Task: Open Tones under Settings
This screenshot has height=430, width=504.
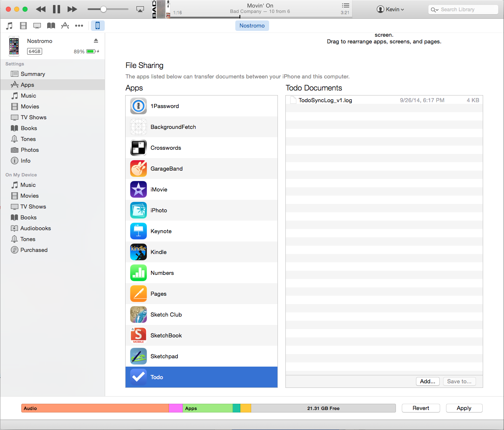Action: coord(52,139)
